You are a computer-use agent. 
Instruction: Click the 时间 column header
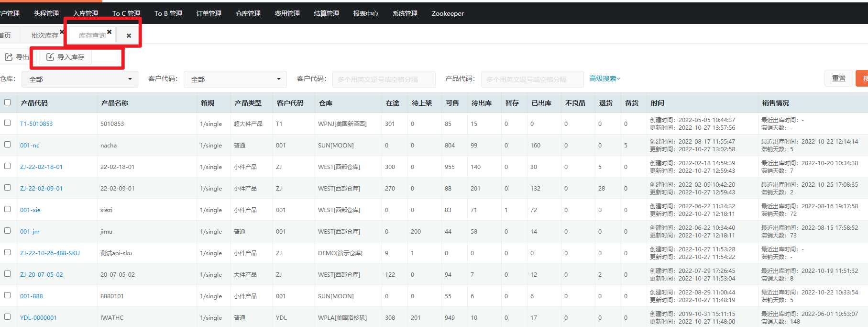point(658,103)
